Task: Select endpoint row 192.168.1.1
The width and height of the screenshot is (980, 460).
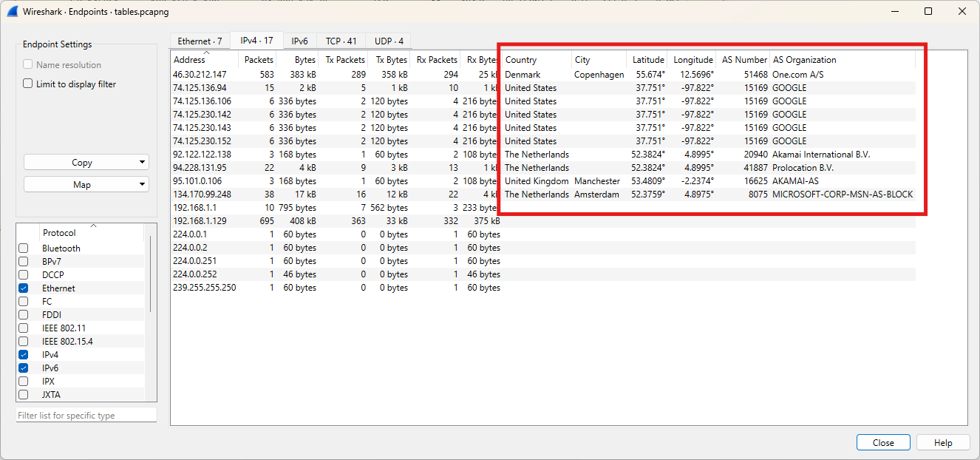Action: [543, 208]
